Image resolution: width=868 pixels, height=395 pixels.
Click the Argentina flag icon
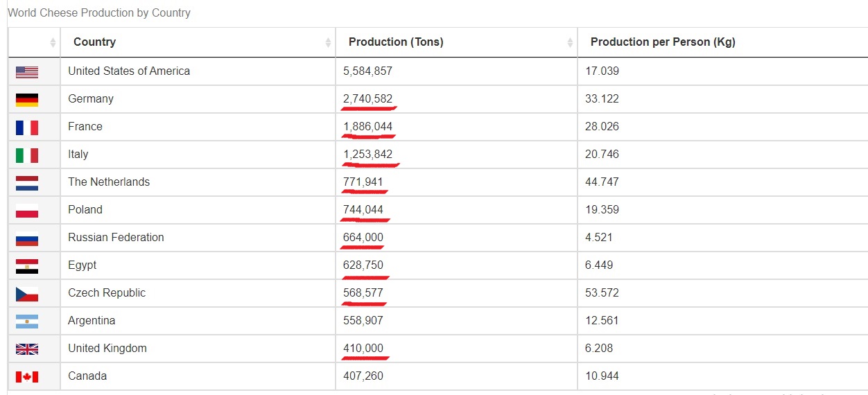coord(27,322)
